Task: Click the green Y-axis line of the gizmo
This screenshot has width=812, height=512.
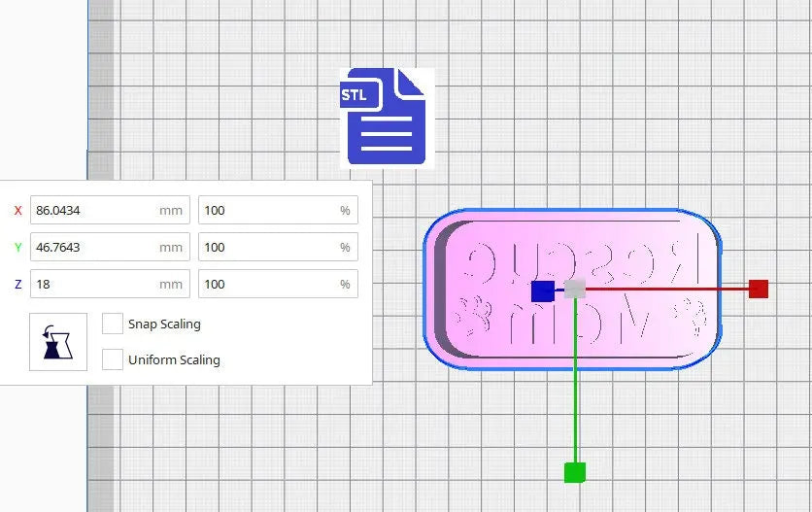Action: coord(576,389)
